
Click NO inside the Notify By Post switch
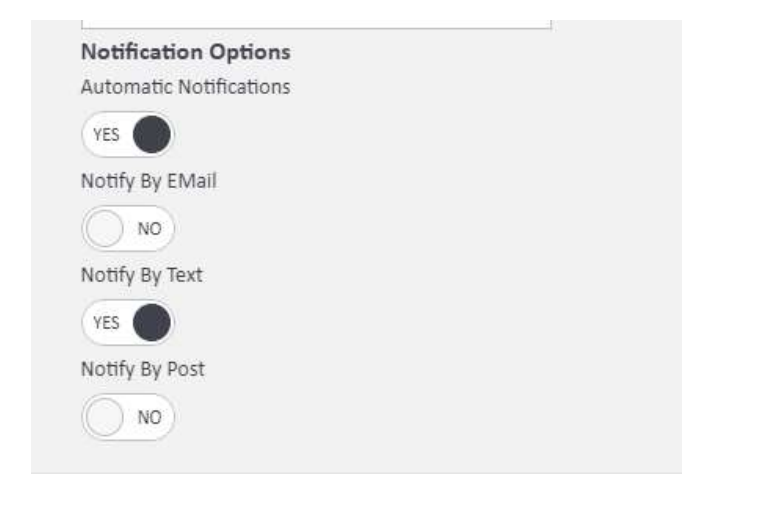pyautogui.click(x=149, y=418)
